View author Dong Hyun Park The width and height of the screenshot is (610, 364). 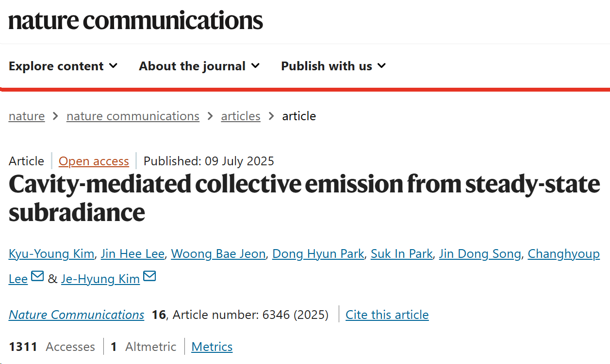pos(318,254)
